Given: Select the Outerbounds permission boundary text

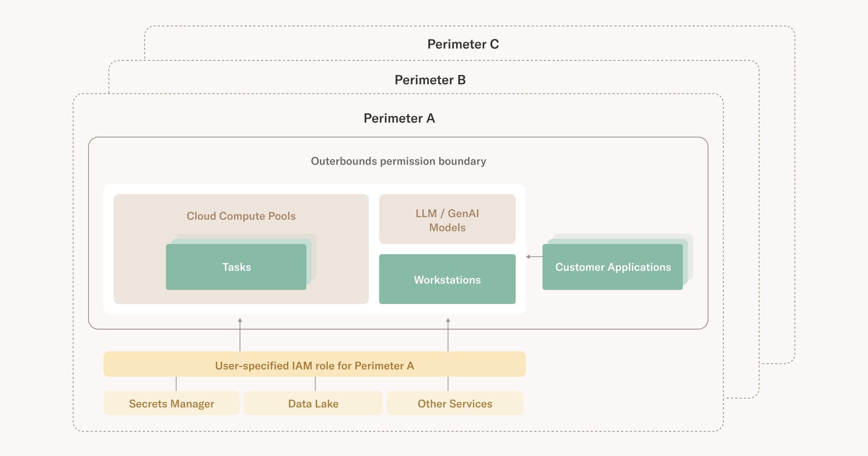Looking at the screenshot, I should pos(398,161).
